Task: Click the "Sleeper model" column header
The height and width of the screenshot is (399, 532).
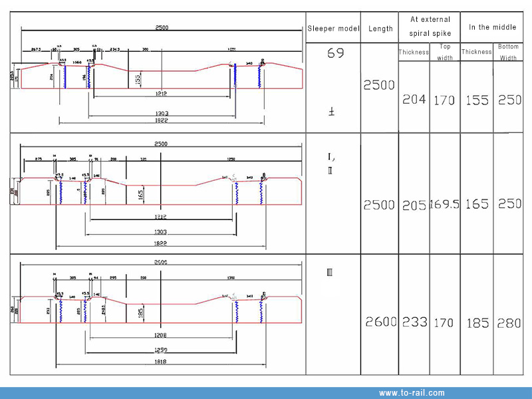Action: (333, 29)
